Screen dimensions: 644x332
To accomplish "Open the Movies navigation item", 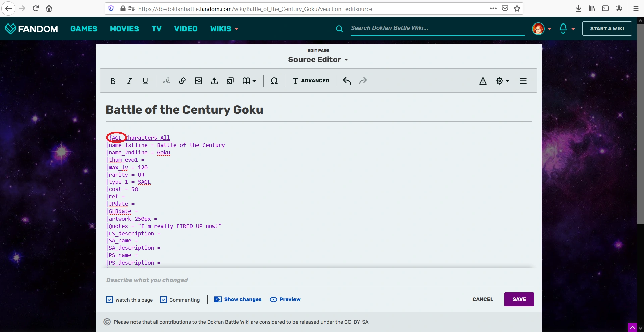I will [124, 29].
